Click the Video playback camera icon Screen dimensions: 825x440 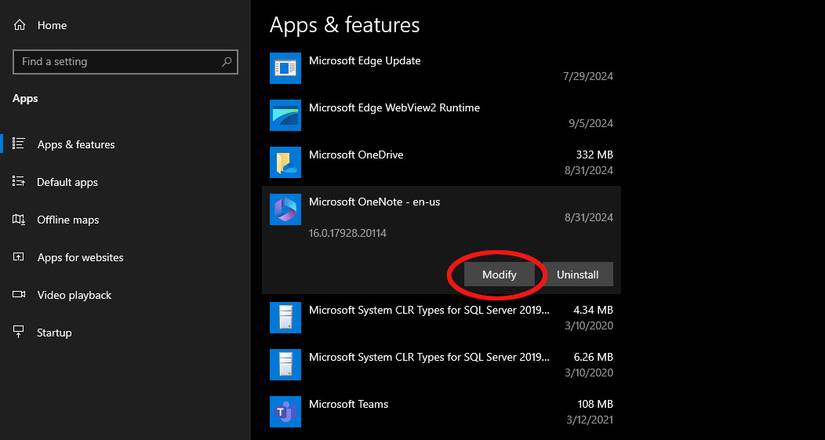19,295
